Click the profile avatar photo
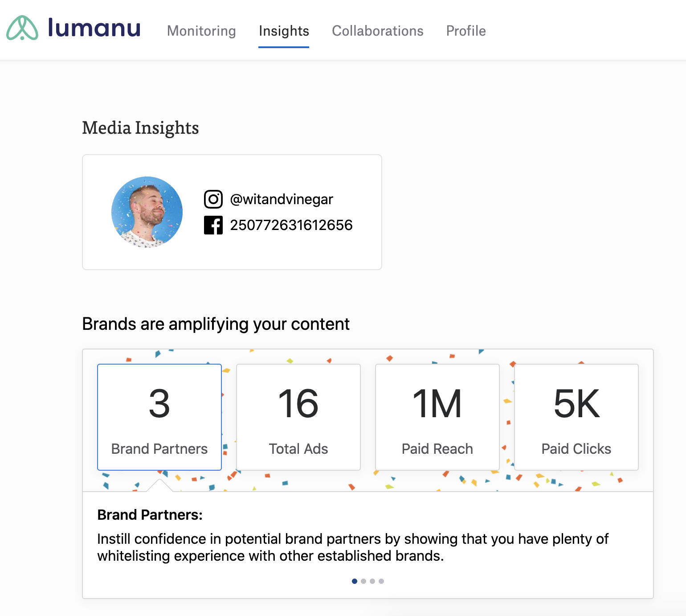Image resolution: width=686 pixels, height=616 pixels. (x=147, y=212)
